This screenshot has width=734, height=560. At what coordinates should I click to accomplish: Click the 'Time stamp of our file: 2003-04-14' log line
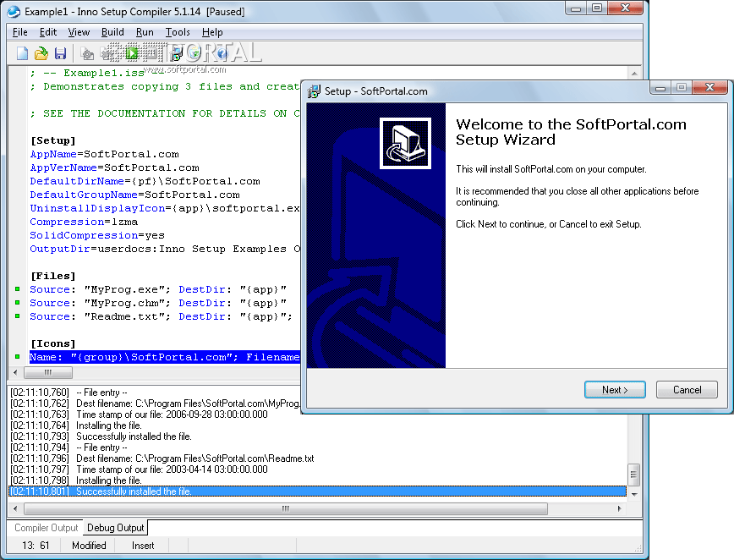click(x=139, y=469)
